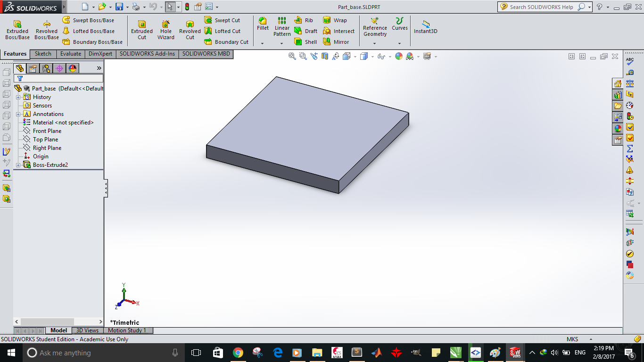The image size is (644, 362).
Task: Open the Curves tool
Action: [399, 24]
